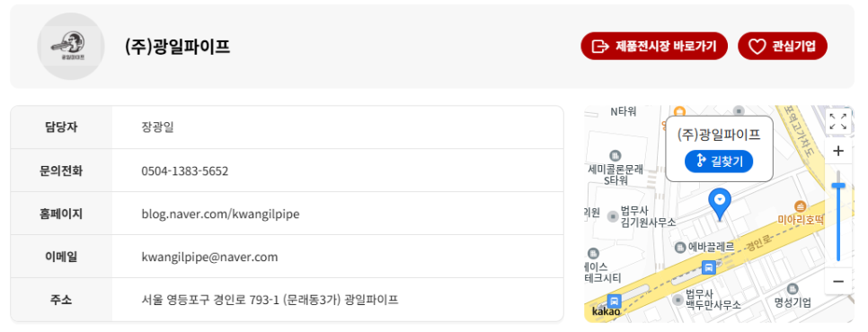Click the bus stop icon near 에바끌레르
868x332 pixels.
point(709,268)
